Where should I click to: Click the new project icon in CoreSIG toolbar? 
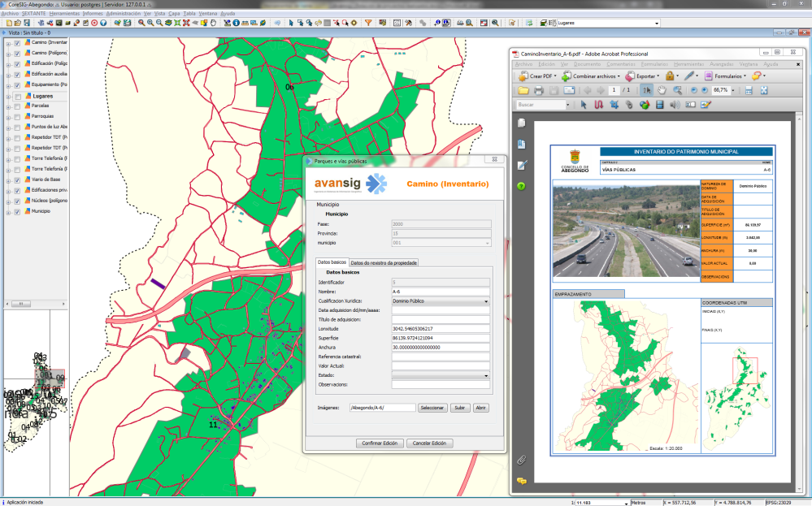click(x=9, y=23)
